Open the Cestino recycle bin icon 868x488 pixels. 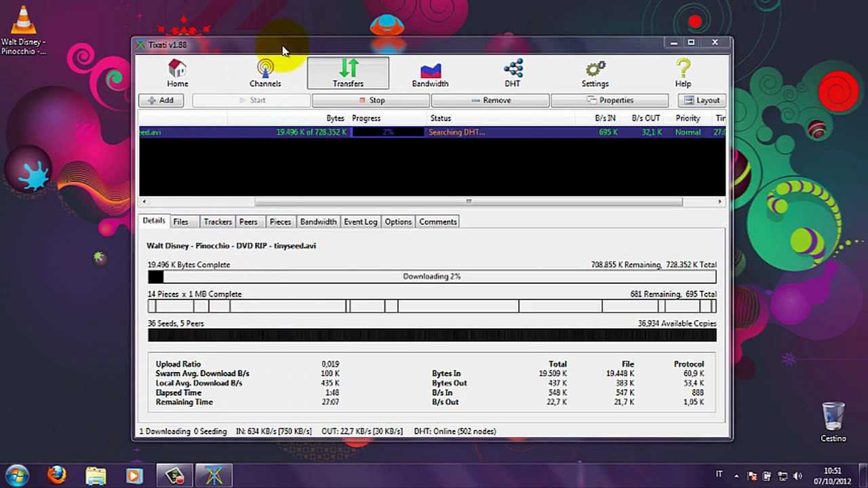click(x=833, y=422)
